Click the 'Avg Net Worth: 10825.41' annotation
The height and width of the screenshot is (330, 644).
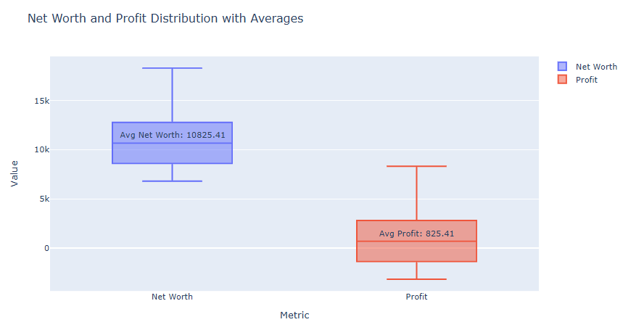click(173, 135)
